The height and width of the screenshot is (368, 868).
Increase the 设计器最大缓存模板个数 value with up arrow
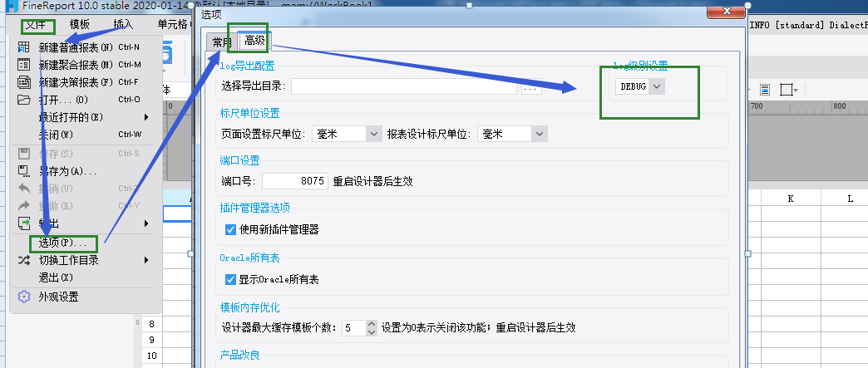pyautogui.click(x=372, y=324)
